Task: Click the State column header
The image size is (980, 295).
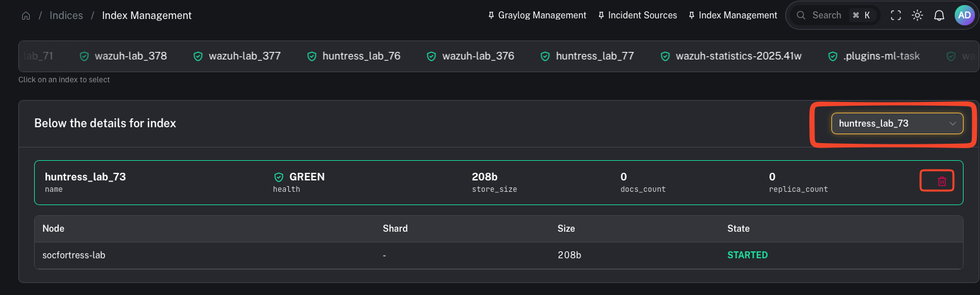Action: (x=738, y=228)
